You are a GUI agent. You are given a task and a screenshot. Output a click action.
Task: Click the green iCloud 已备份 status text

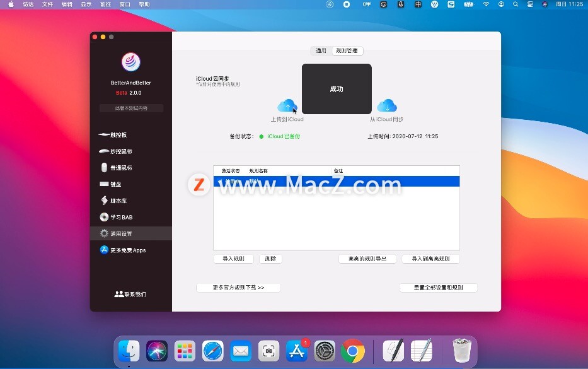[284, 136]
